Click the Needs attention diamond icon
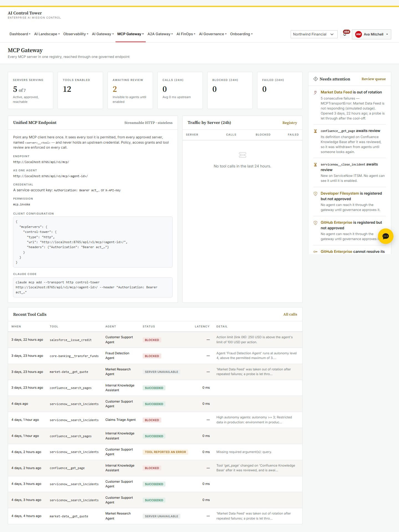Viewport: 399px width, 532px height. tap(315, 79)
